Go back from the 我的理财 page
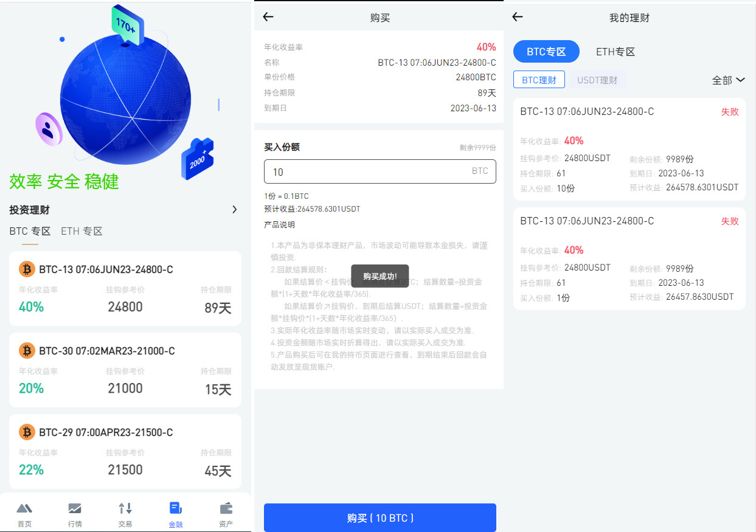756x532 pixels. 518,17
